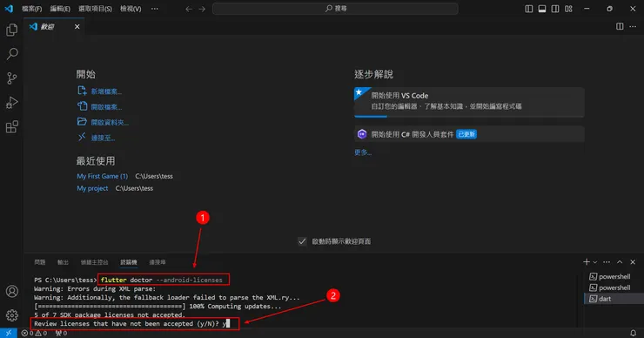Open recent project My First Game (1)
Image resolution: width=644 pixels, height=338 pixels.
[x=103, y=176]
